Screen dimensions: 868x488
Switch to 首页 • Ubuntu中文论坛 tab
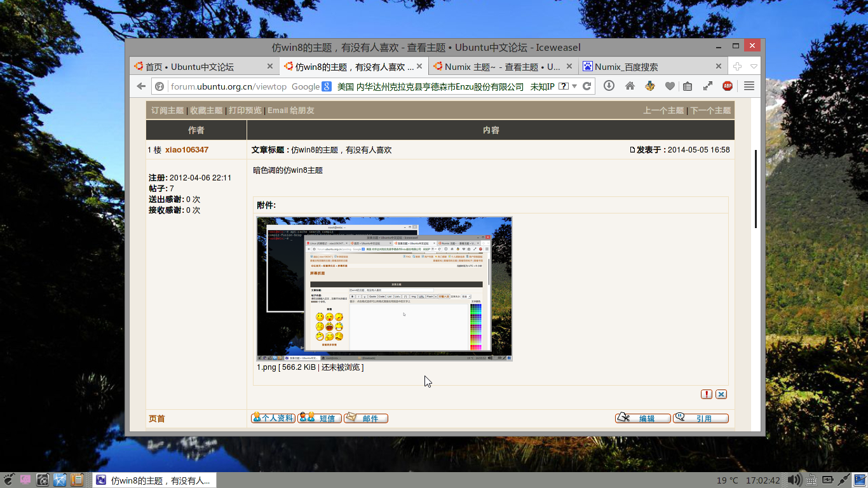[x=203, y=67]
